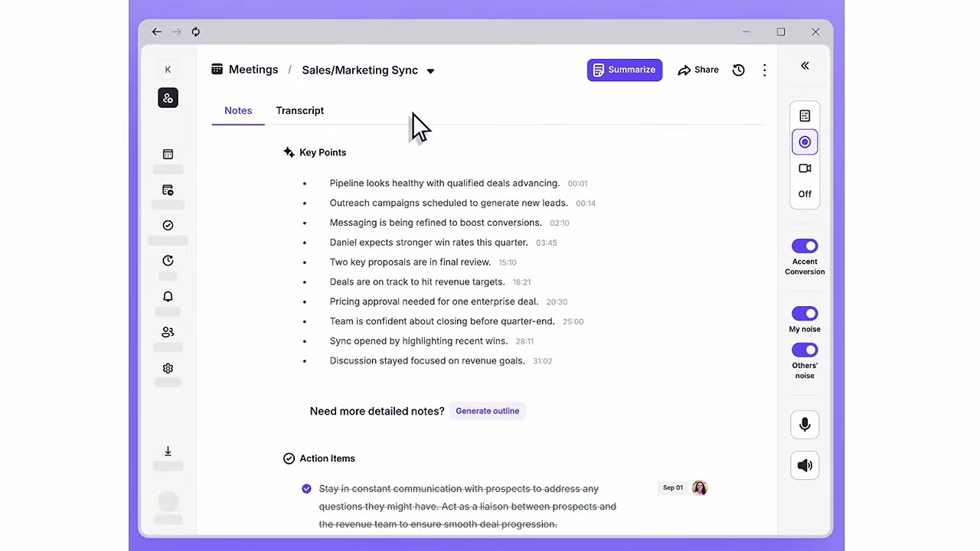Viewport: 980px width, 551px height.
Task: Toggle the Others' noise switch
Action: (805, 350)
